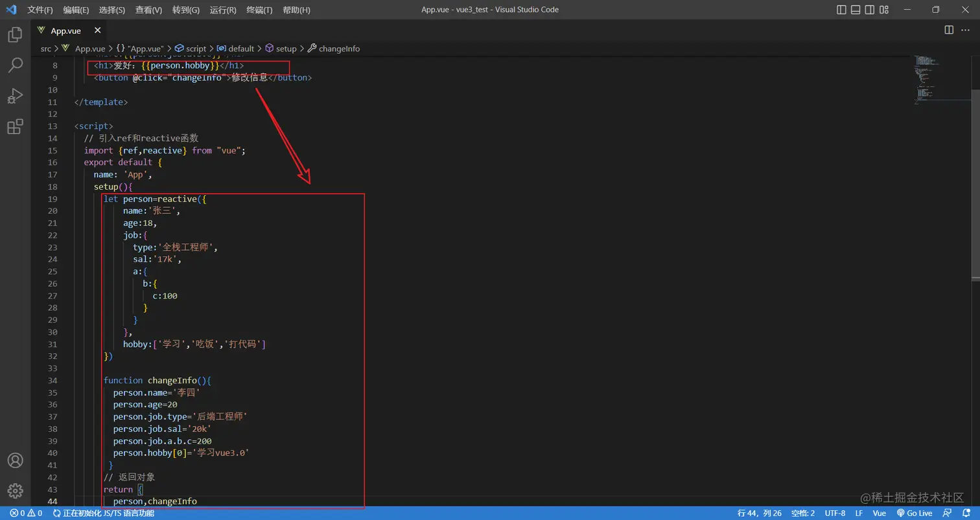Open 查看(V) menu
The width and height of the screenshot is (980, 520).
[149, 10]
